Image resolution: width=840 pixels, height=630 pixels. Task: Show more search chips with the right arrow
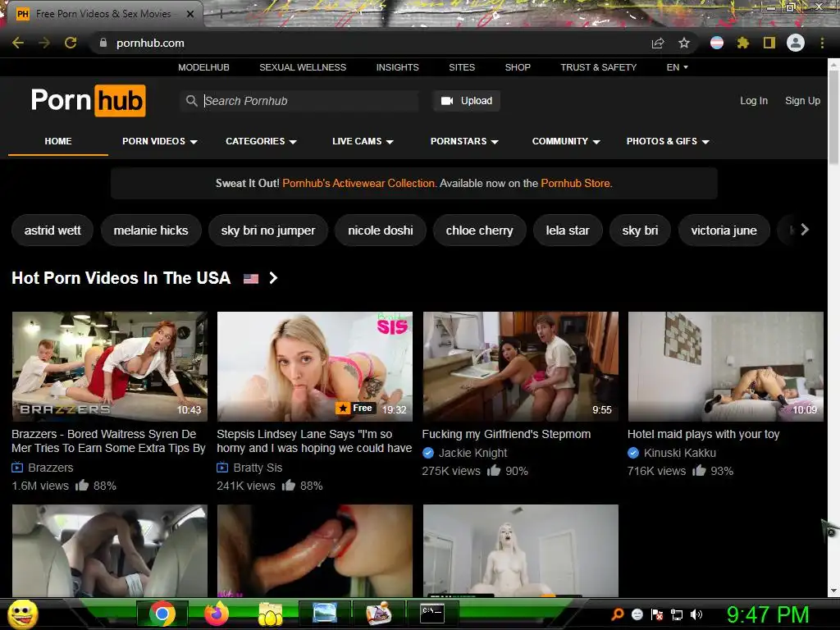coord(804,230)
